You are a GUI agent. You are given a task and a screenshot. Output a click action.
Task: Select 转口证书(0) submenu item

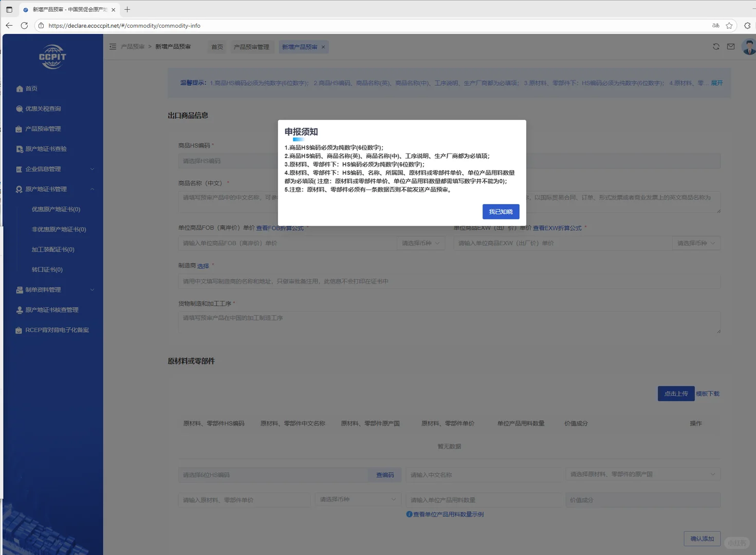(x=47, y=269)
